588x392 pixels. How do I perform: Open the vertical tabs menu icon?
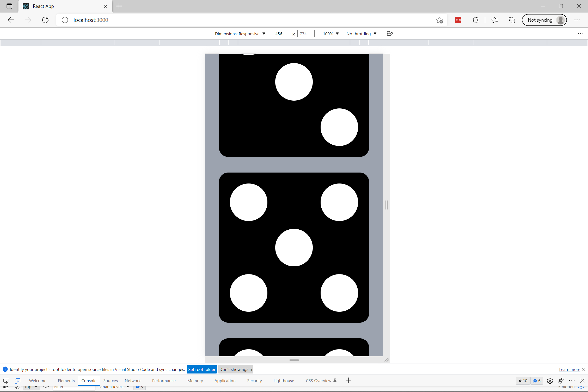click(x=9, y=6)
